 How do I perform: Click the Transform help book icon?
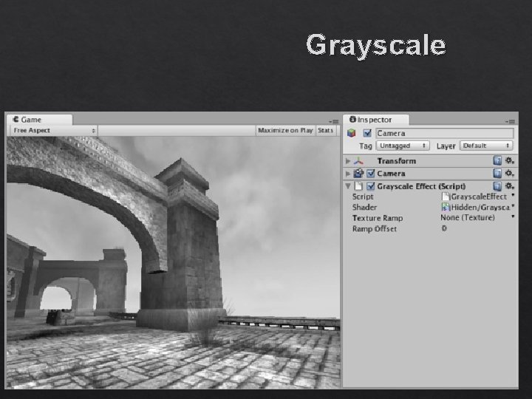click(497, 160)
